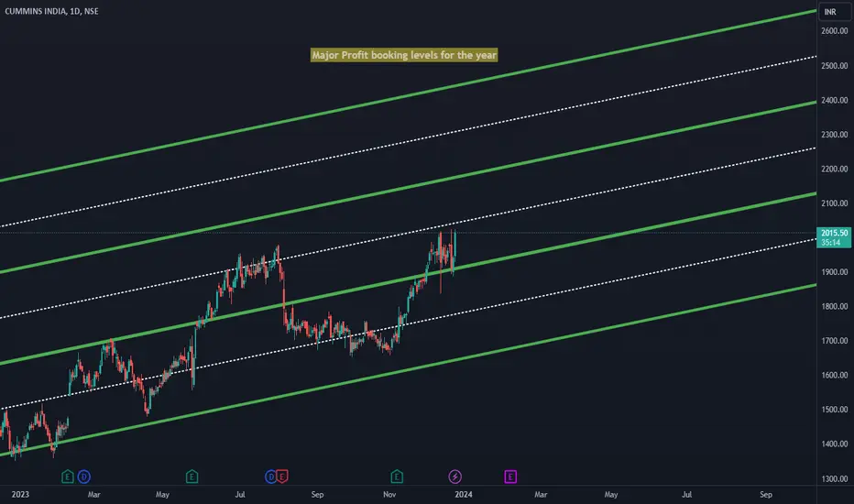The image size is (854, 504).
Task: Open the red earnings E marker
Action: click(x=281, y=477)
